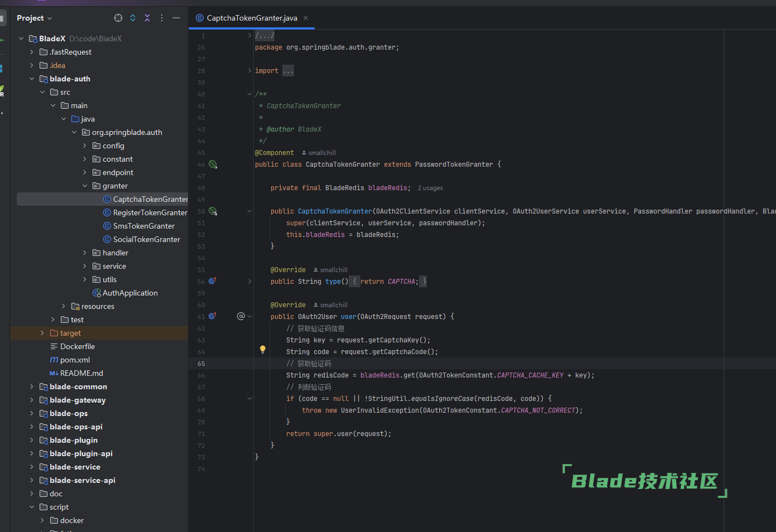
Task: Close the CaptchaTokenGranter.java tab
Action: (306, 18)
